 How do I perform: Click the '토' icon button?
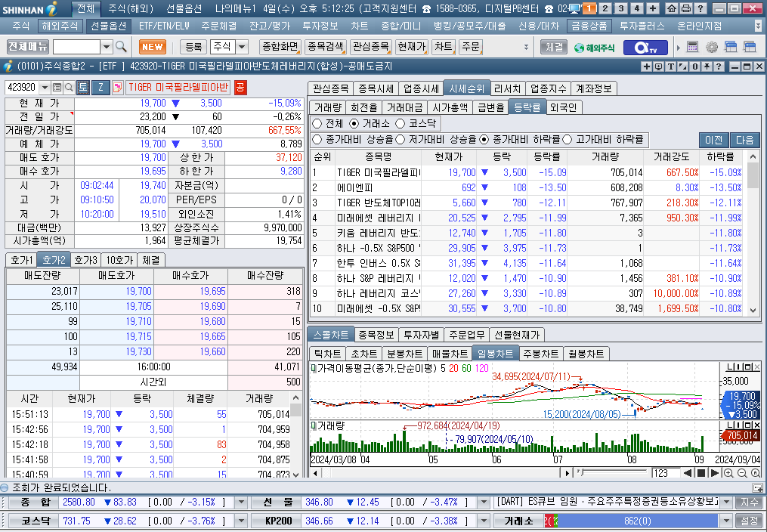point(82,88)
